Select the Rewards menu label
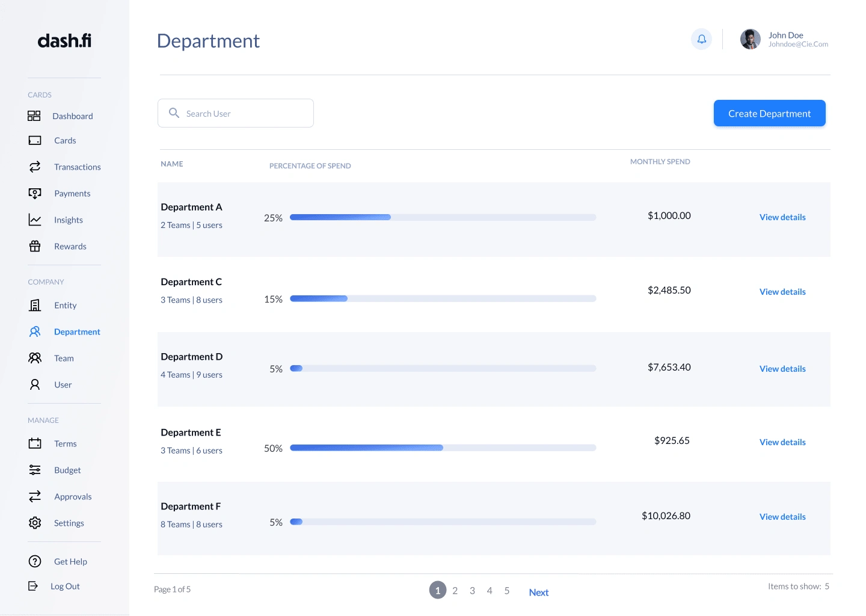The width and height of the screenshot is (866, 616). [70, 246]
